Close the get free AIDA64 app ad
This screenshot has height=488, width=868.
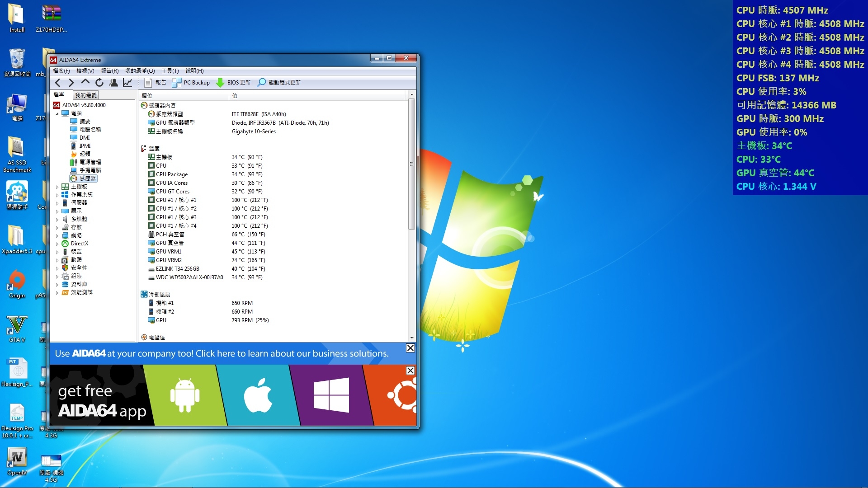(x=410, y=371)
